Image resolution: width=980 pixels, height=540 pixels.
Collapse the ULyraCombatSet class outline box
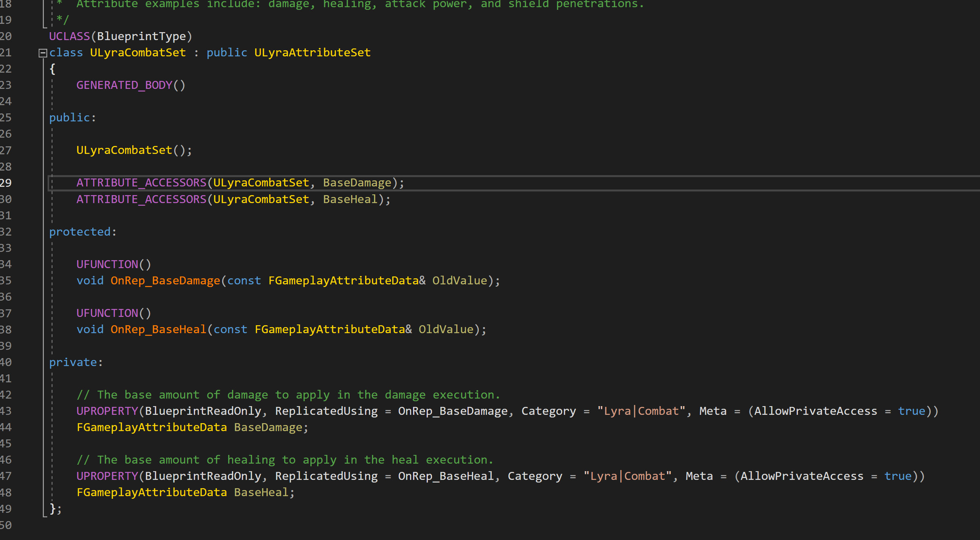click(x=43, y=53)
